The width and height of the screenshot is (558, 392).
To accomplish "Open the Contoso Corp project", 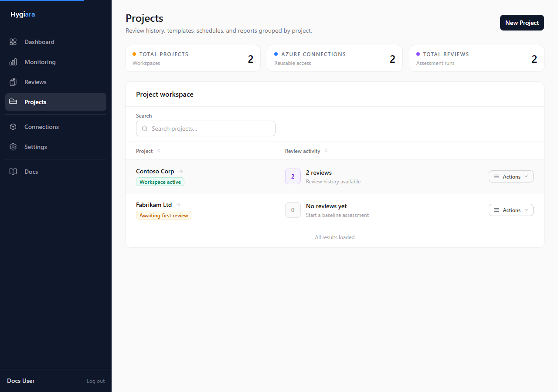I will point(155,171).
